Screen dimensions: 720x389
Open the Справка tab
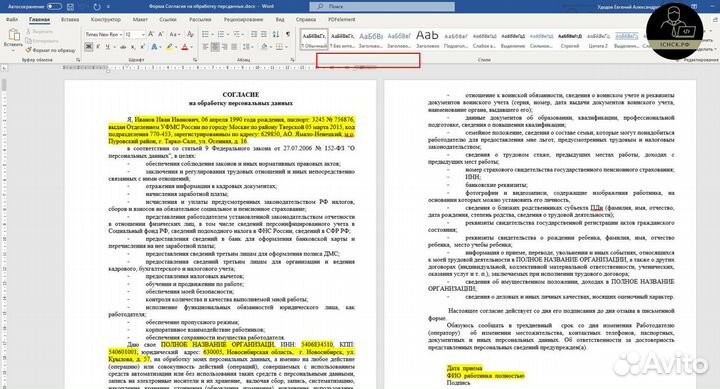pos(306,20)
